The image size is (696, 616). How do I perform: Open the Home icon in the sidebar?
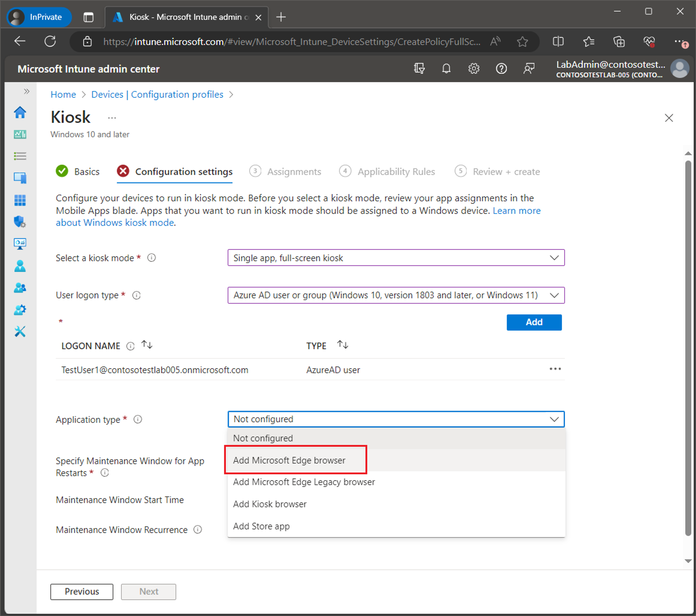tap(20, 112)
